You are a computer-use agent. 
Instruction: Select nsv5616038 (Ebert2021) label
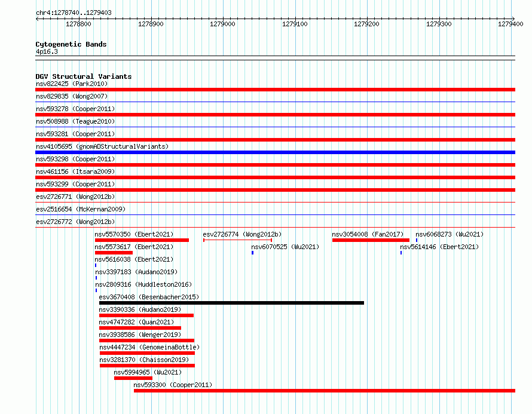coord(134,259)
